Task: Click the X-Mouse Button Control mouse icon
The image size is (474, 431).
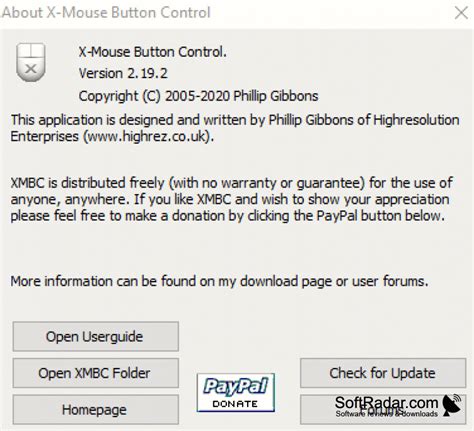Action: point(31,62)
